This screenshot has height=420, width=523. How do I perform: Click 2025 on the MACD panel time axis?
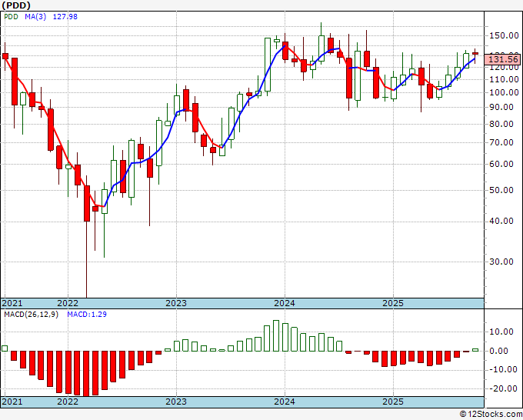(x=393, y=402)
